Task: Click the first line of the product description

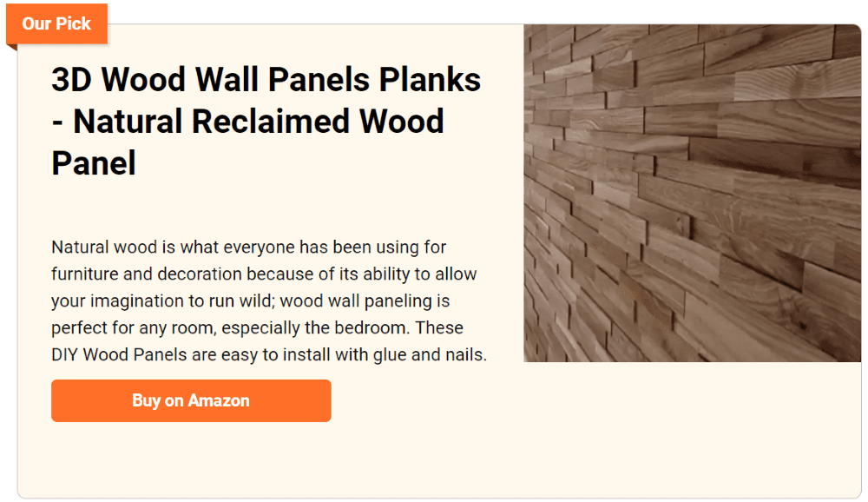Action: click(248, 248)
